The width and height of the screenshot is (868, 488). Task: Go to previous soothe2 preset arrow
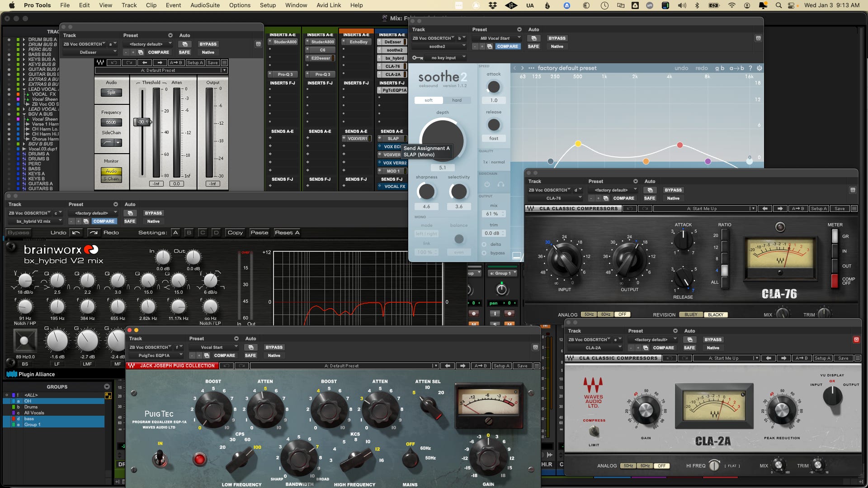click(x=514, y=68)
